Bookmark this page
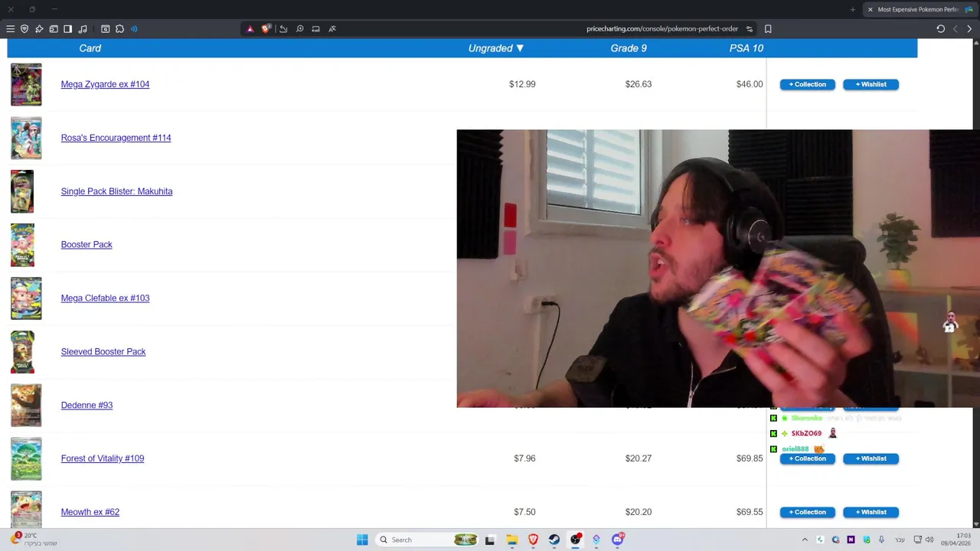980x551 pixels. pyautogui.click(x=768, y=29)
